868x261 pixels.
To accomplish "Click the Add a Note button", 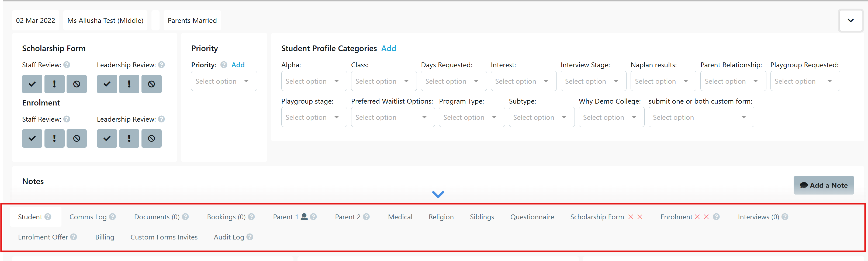I will tap(824, 185).
